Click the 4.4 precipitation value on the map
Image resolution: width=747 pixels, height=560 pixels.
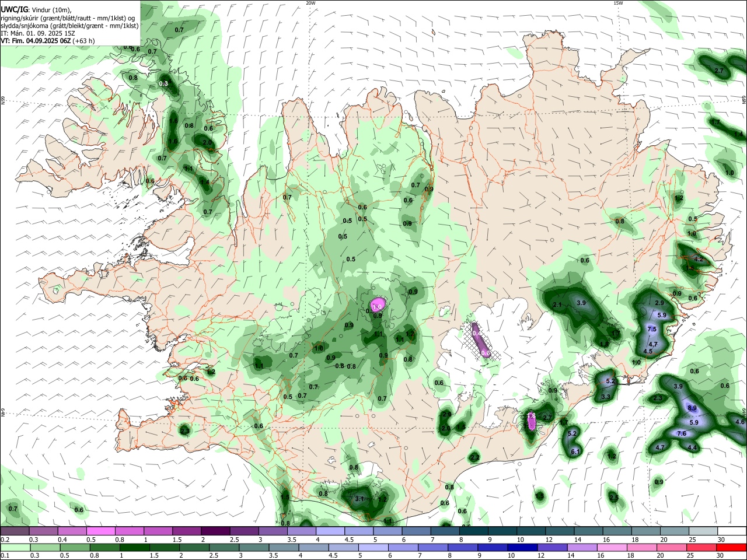tap(693, 447)
